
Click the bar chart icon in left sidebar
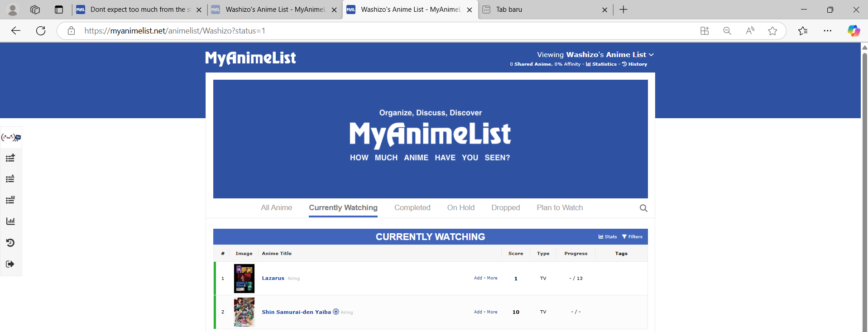pos(10,221)
